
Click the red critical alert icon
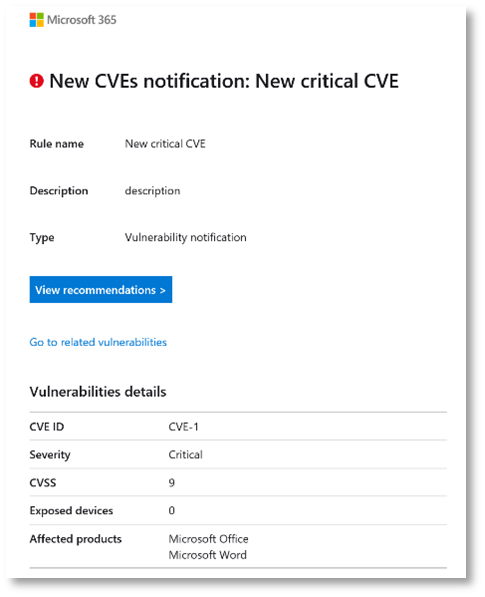pyautogui.click(x=37, y=81)
